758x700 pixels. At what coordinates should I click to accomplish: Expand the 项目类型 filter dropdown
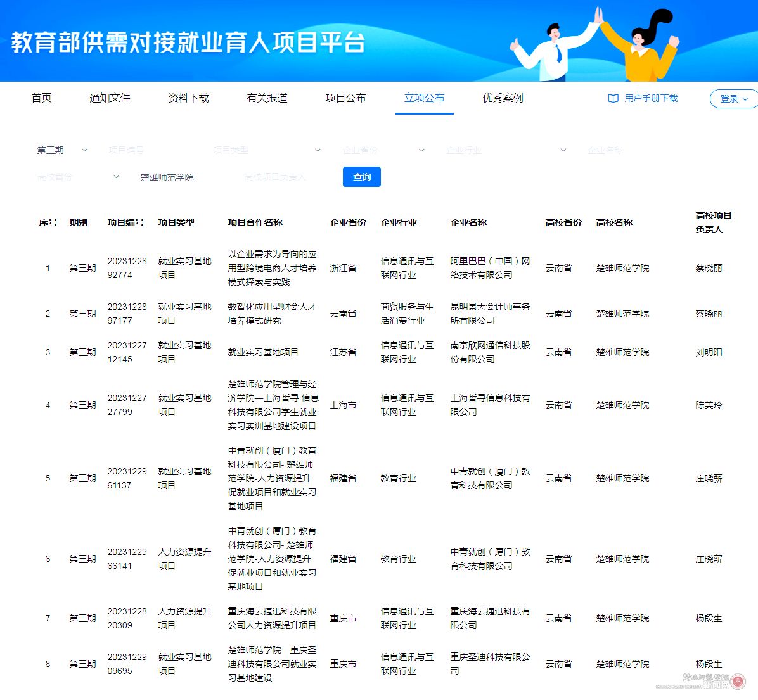pos(266,150)
